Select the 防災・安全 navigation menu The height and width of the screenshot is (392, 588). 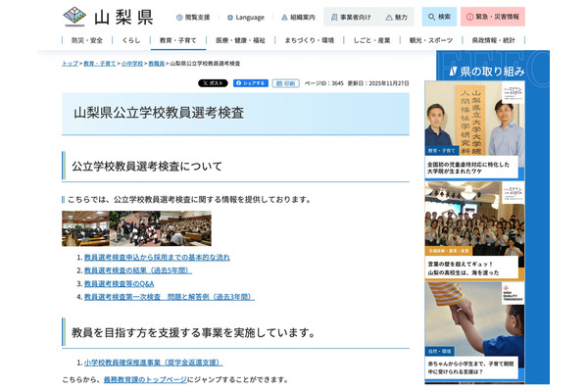tap(87, 40)
